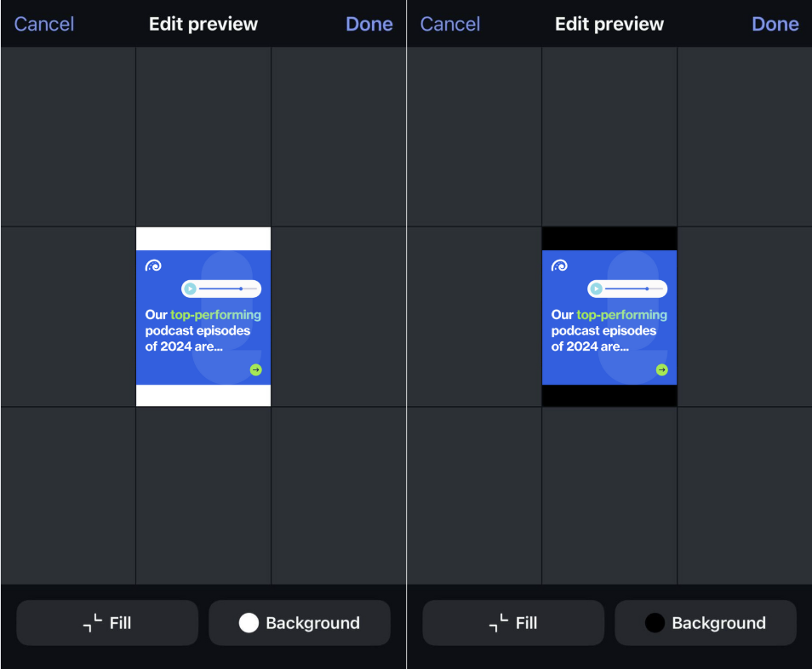Click the black circle swatch in right Background button
This screenshot has width=812, height=669.
(655, 622)
